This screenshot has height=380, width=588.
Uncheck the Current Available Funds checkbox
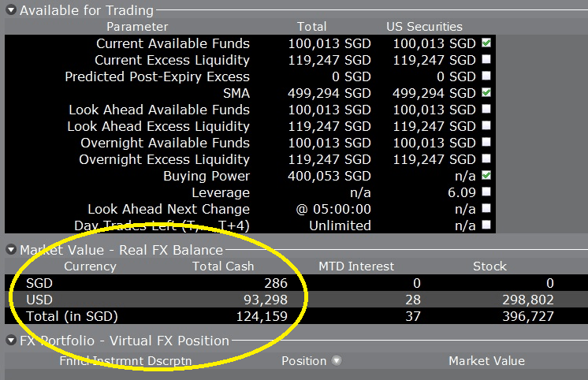(486, 43)
